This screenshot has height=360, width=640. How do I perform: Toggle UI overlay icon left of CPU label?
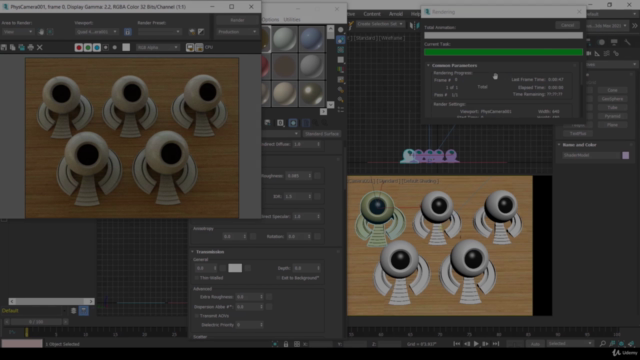click(x=190, y=47)
